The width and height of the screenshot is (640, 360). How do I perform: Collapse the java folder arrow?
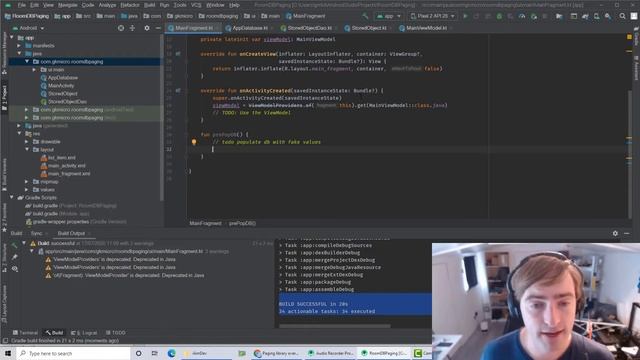coord(19,53)
